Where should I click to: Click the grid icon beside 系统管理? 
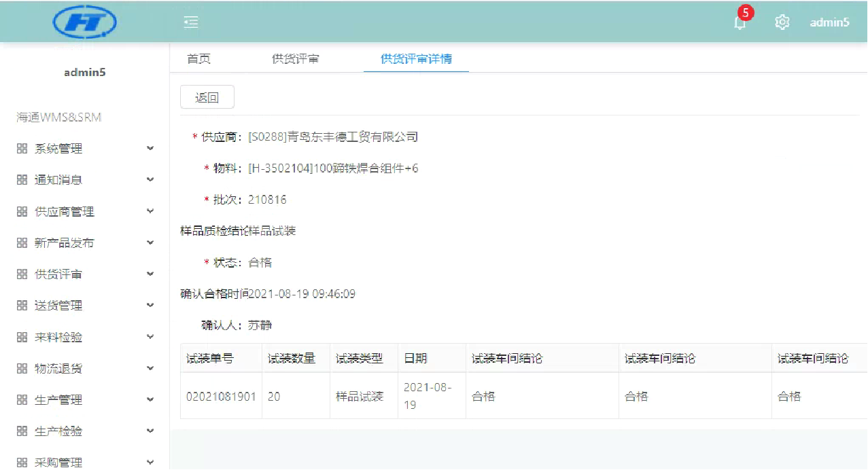pyautogui.click(x=22, y=149)
